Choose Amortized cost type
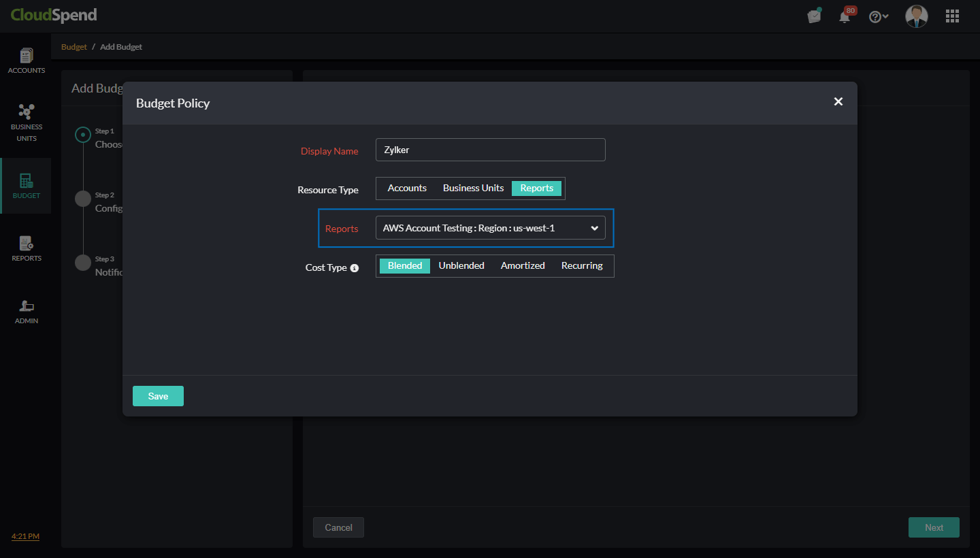 (x=523, y=266)
